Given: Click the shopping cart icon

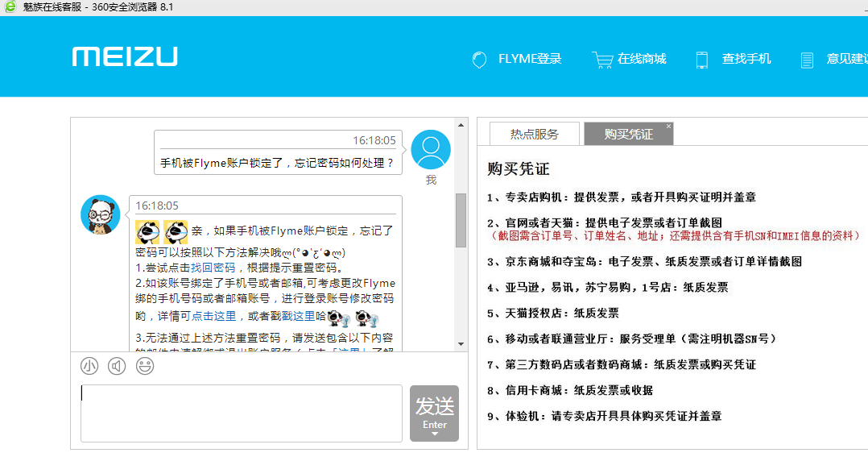Looking at the screenshot, I should click(x=602, y=60).
